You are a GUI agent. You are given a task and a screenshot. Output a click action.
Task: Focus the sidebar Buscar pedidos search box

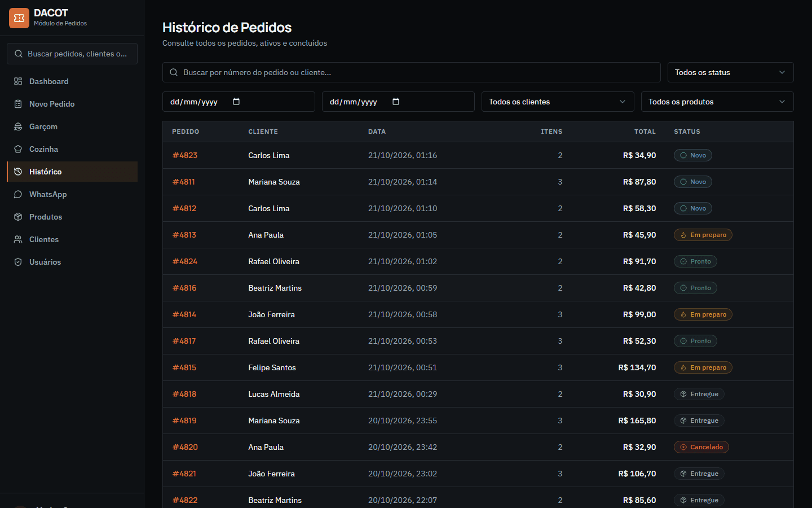[x=72, y=54]
